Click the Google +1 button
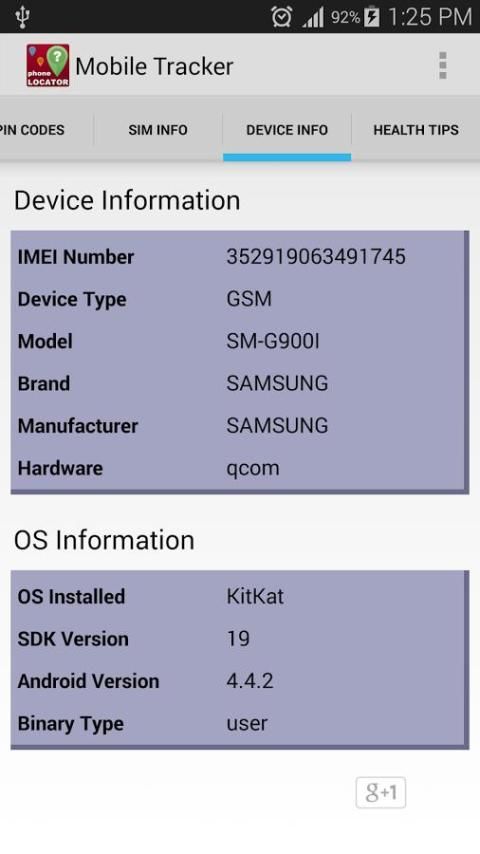 [x=380, y=792]
